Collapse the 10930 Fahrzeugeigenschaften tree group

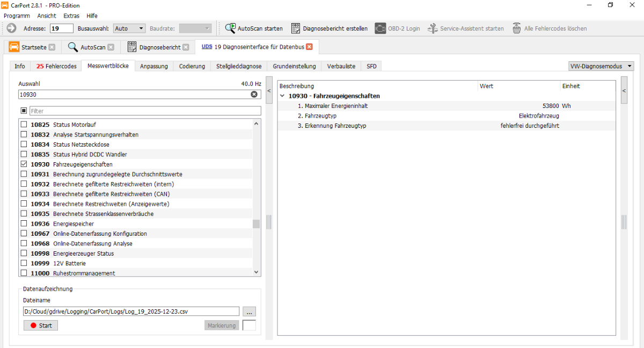[x=282, y=96]
